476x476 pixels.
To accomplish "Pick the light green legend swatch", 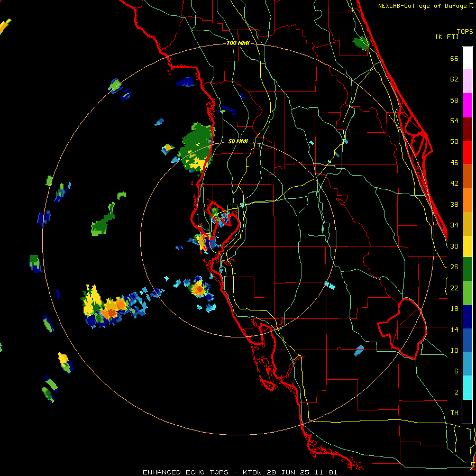I will click(x=467, y=293).
